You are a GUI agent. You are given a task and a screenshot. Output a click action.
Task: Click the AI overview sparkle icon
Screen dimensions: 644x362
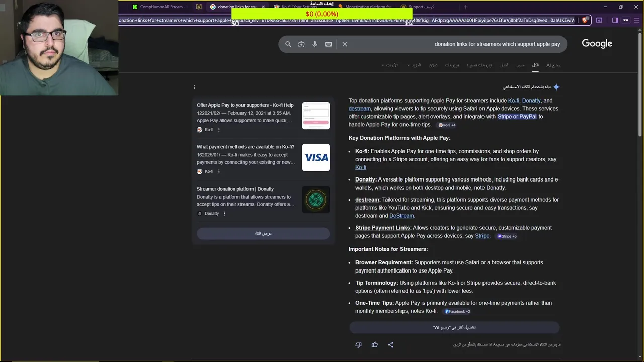tap(556, 87)
